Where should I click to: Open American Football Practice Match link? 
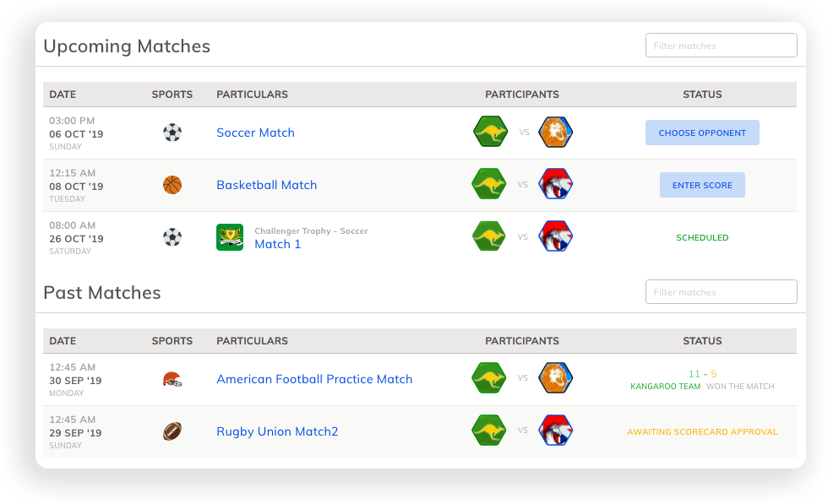coord(314,379)
